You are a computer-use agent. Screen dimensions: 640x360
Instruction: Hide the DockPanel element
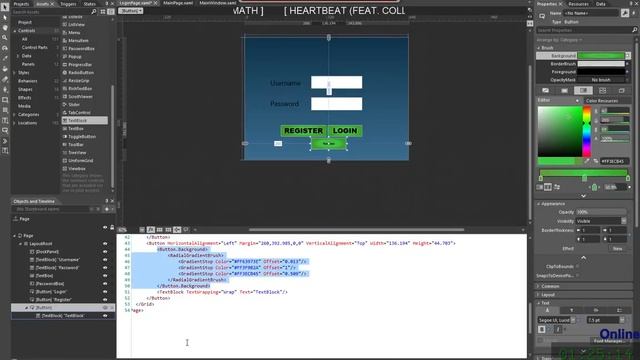[105, 252]
